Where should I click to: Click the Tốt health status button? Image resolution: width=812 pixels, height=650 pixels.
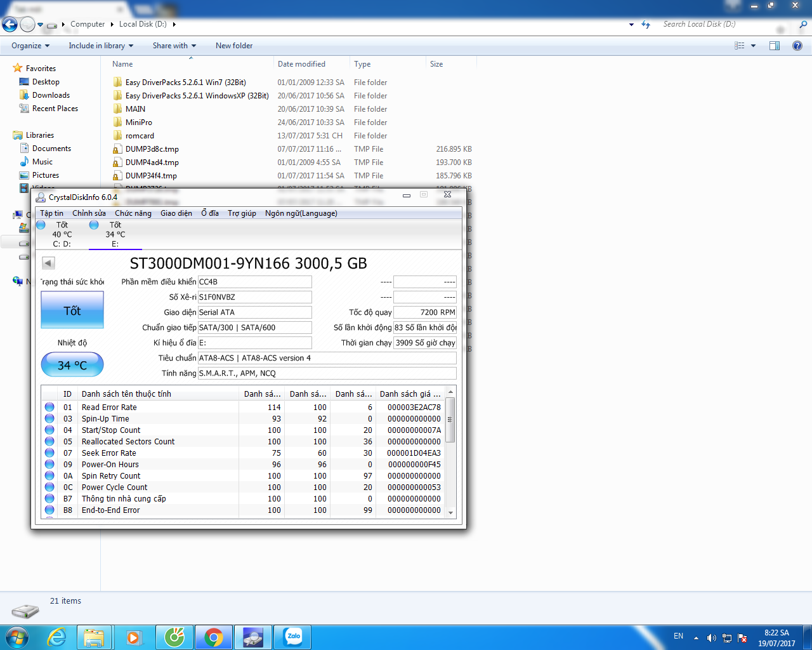72,310
